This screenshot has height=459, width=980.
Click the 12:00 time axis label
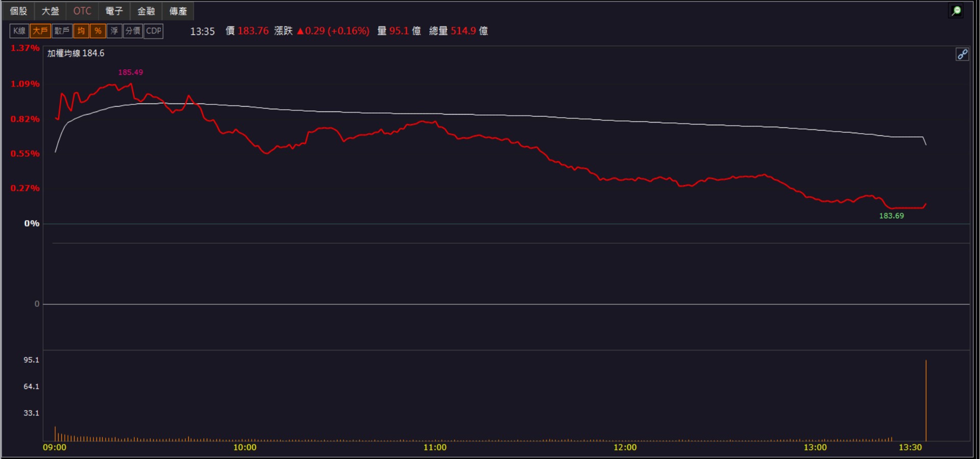pos(625,447)
